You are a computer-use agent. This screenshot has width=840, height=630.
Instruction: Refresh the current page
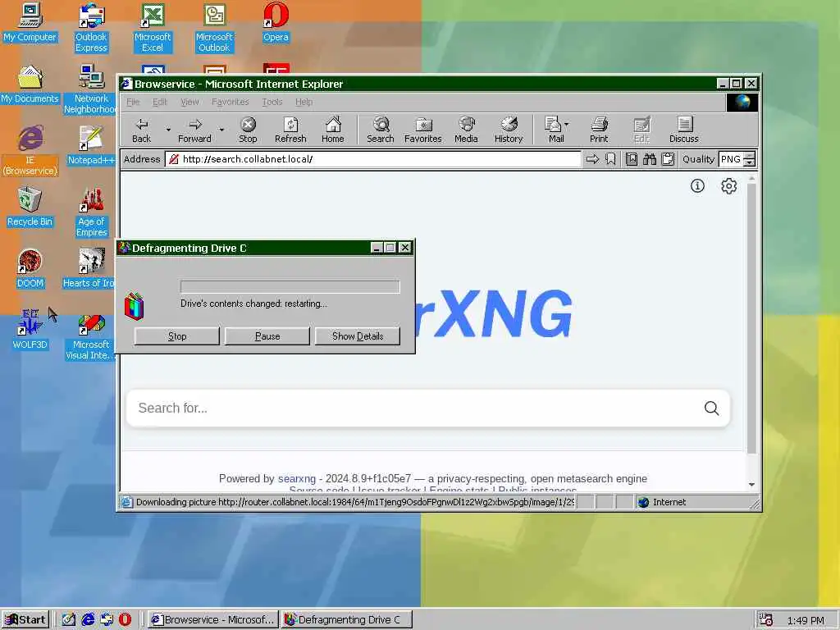(x=290, y=130)
